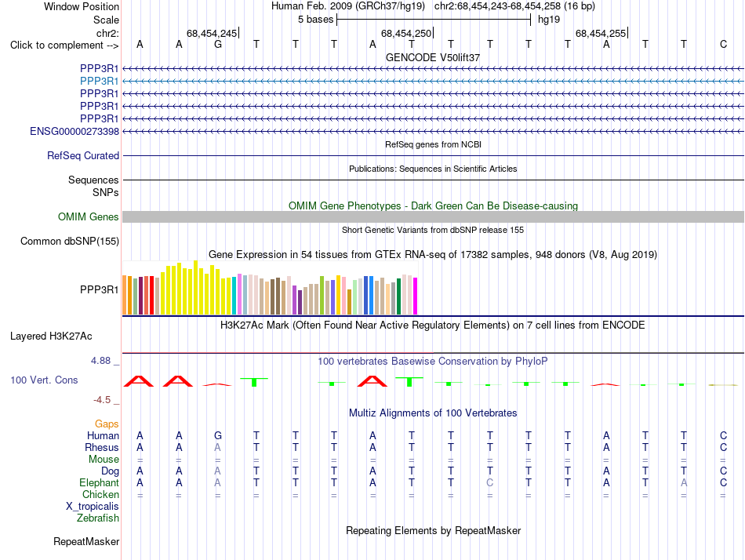The image size is (745, 560).
Task: Click the 68,454,250 ruler coordinate
Action: pos(406,33)
